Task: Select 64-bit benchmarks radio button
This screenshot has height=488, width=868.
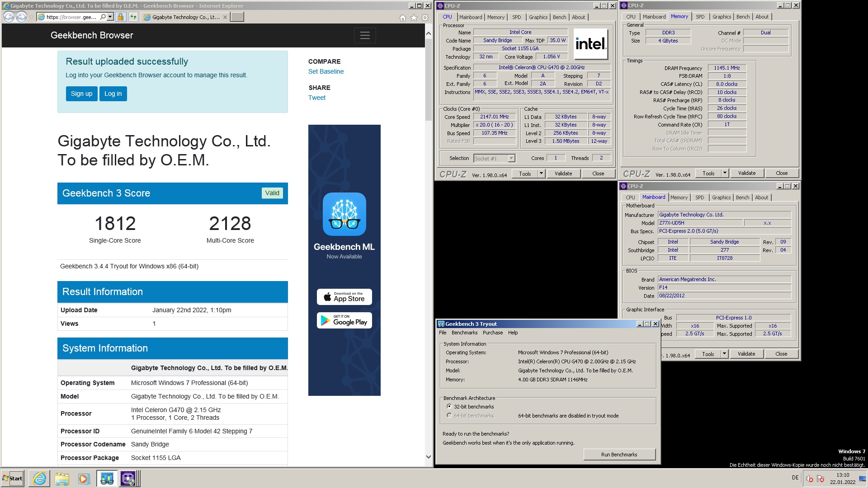Action: point(449,415)
